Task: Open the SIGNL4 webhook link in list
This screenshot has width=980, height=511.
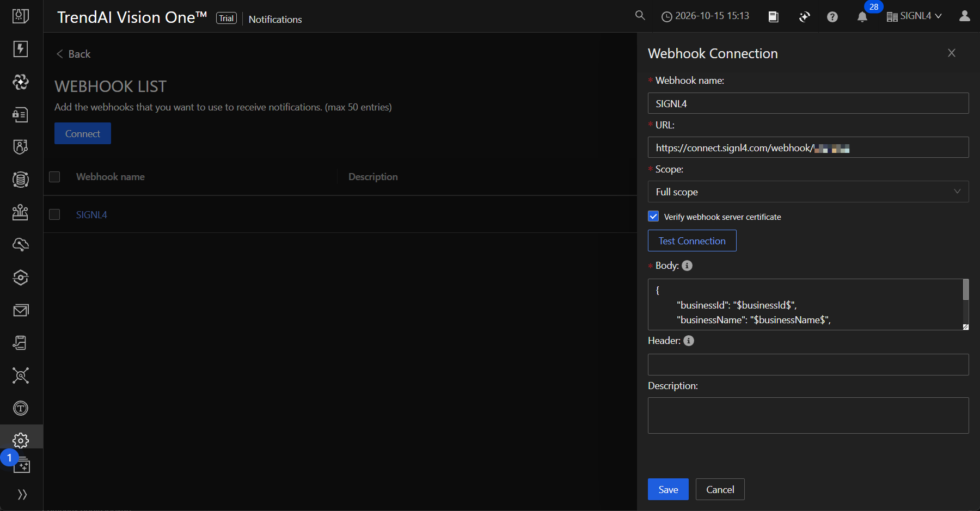Action: (91, 214)
